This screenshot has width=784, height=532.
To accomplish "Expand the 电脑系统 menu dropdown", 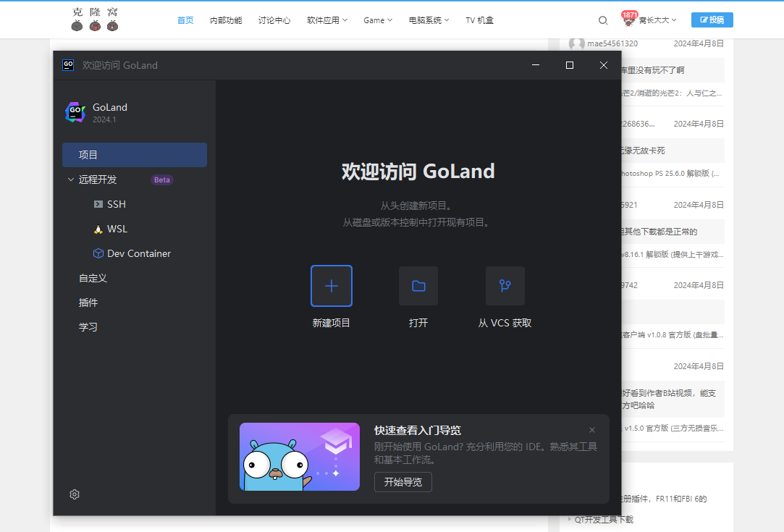I will pyautogui.click(x=429, y=20).
